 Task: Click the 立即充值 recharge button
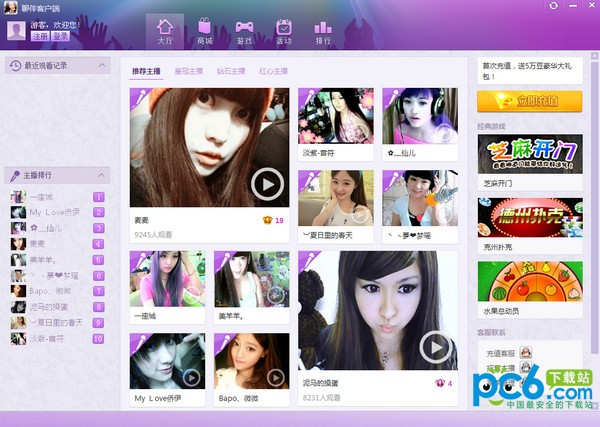pos(530,101)
